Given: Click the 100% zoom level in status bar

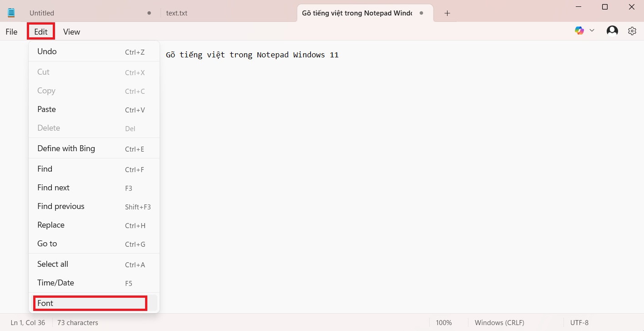Looking at the screenshot, I should [x=444, y=323].
